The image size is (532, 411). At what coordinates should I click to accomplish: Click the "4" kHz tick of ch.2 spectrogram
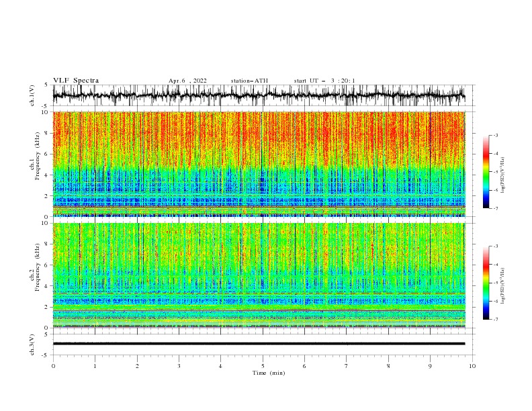(46, 286)
